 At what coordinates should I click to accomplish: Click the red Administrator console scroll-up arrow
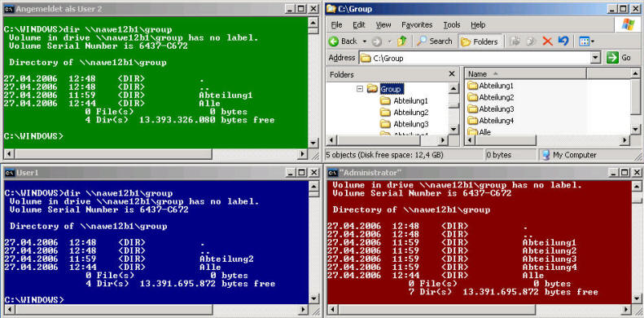[x=637, y=186]
